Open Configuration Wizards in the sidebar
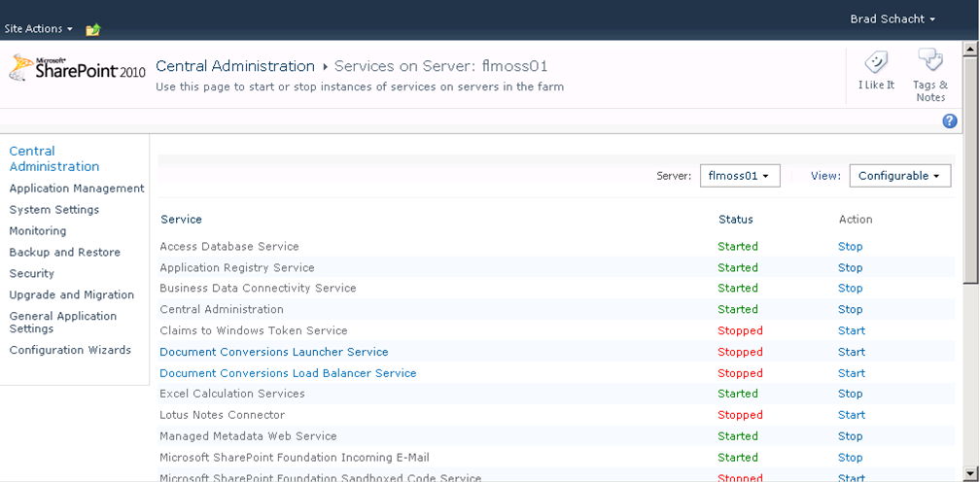 [70, 350]
